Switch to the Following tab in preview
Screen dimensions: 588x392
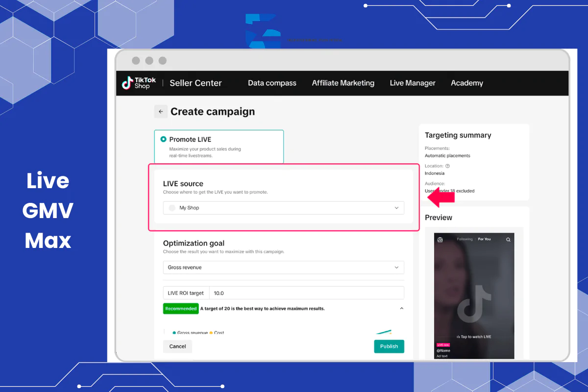click(465, 239)
